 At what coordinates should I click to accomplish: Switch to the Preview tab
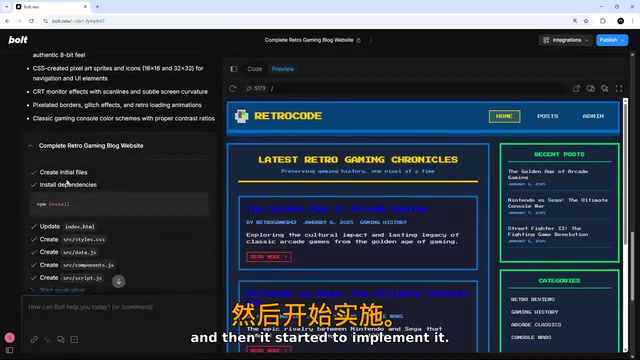pyautogui.click(x=283, y=69)
